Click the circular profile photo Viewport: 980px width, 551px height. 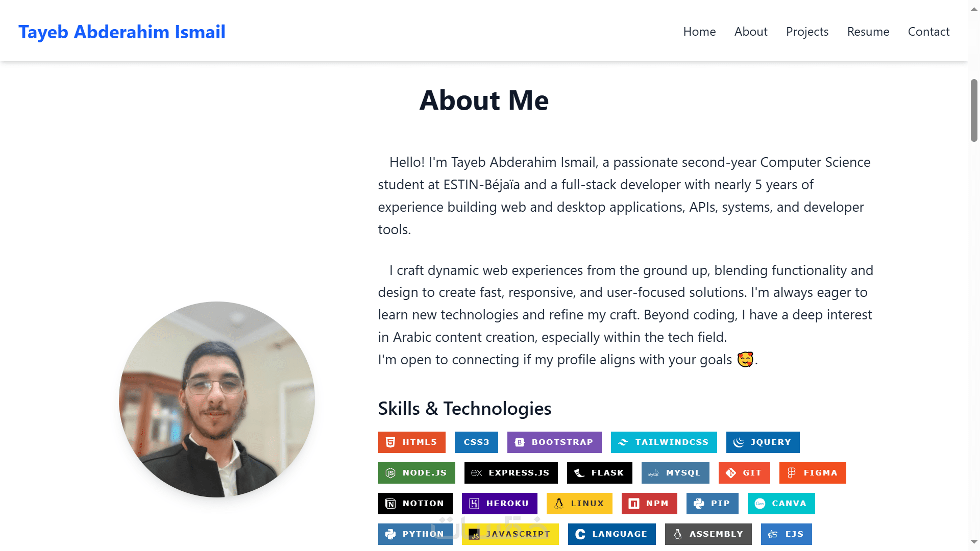pyautogui.click(x=217, y=399)
